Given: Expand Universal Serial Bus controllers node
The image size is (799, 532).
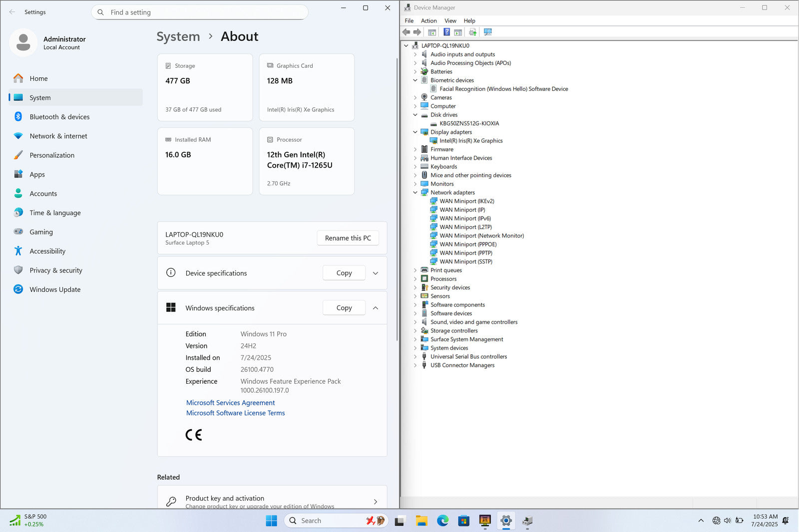Looking at the screenshot, I should pyautogui.click(x=415, y=357).
